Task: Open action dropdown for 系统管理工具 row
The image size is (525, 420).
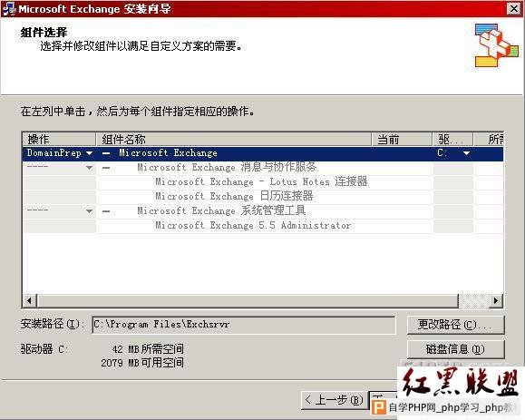Action: [89, 211]
